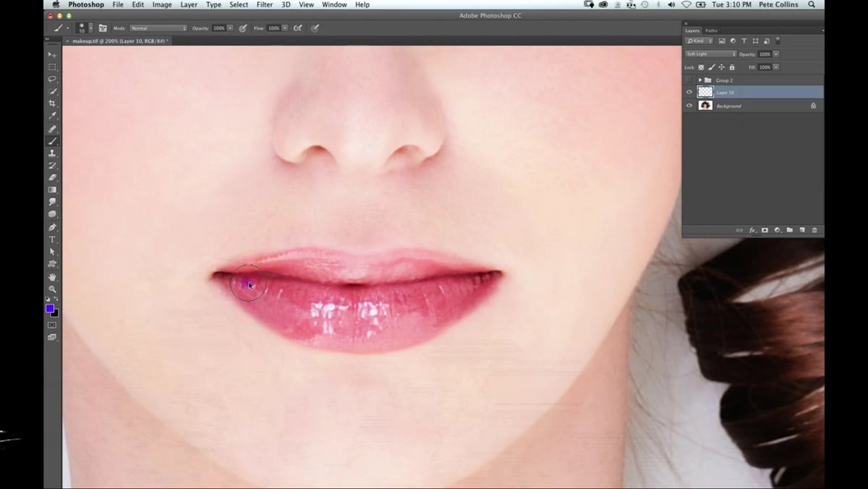Image resolution: width=868 pixels, height=489 pixels.
Task: Select the Pen tool
Action: tap(52, 227)
